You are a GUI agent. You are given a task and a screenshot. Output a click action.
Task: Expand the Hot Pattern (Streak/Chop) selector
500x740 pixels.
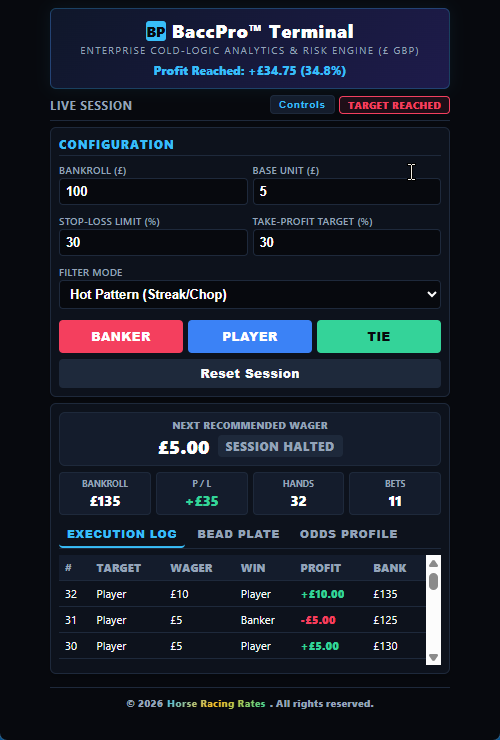click(250, 294)
